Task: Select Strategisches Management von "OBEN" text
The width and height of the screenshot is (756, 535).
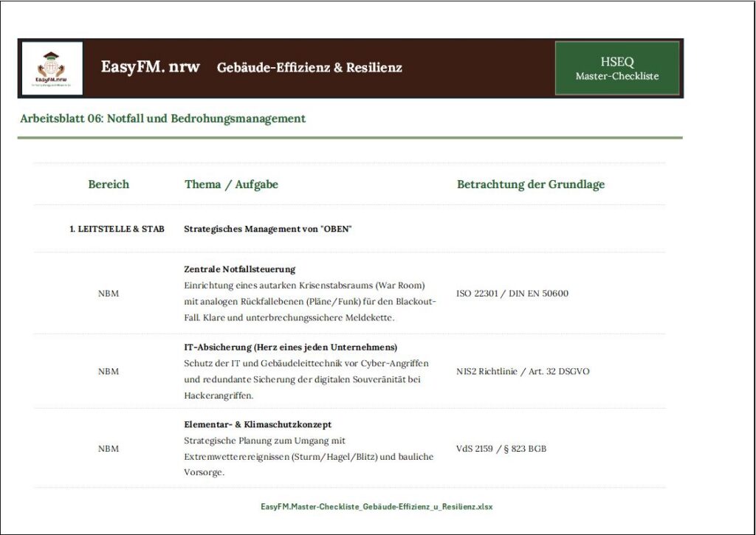Action: click(267, 229)
